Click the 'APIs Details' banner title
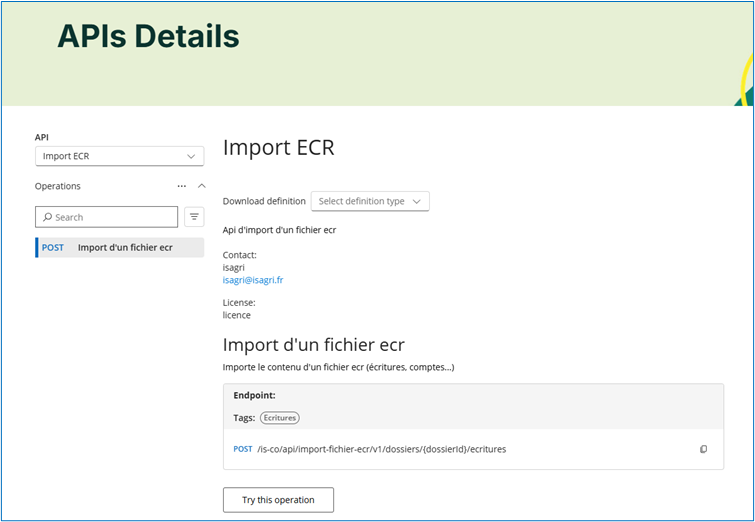755x522 pixels. 148,36
